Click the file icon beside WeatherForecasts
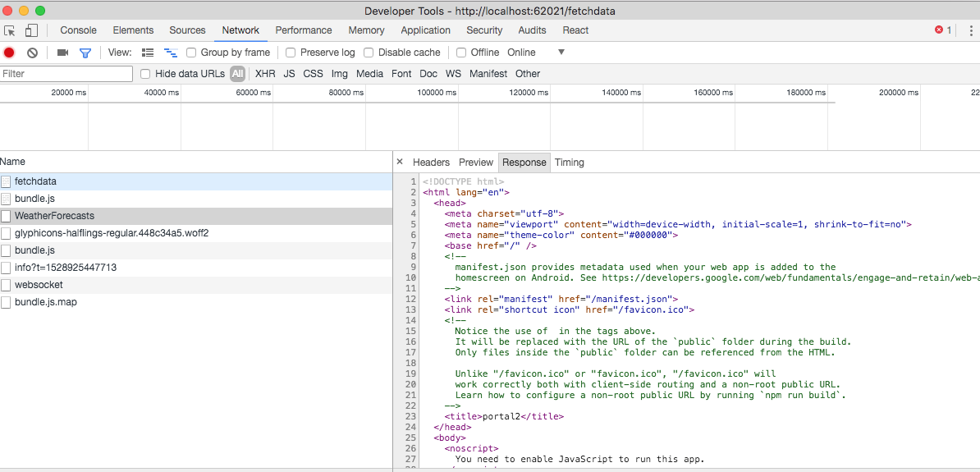The image size is (980, 472). [x=7, y=216]
